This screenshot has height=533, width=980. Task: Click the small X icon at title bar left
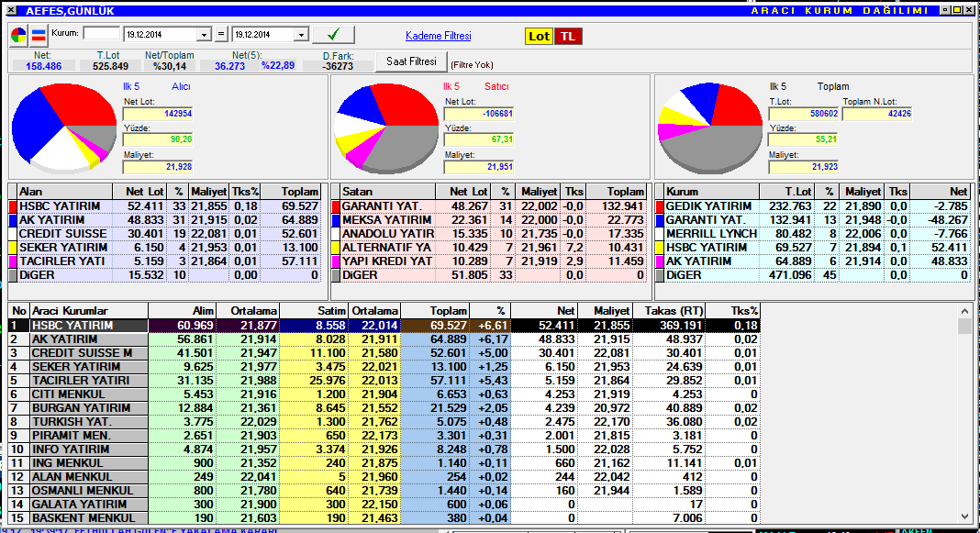7,10
